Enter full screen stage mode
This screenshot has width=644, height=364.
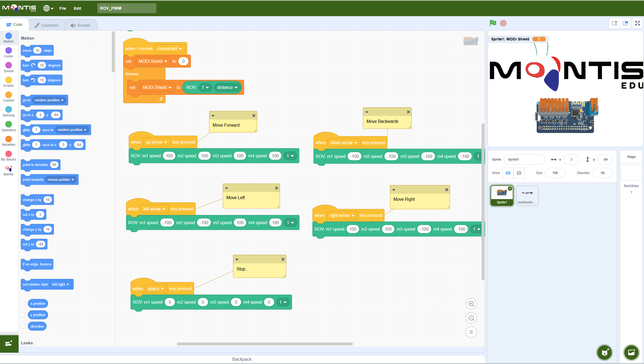[x=637, y=23]
